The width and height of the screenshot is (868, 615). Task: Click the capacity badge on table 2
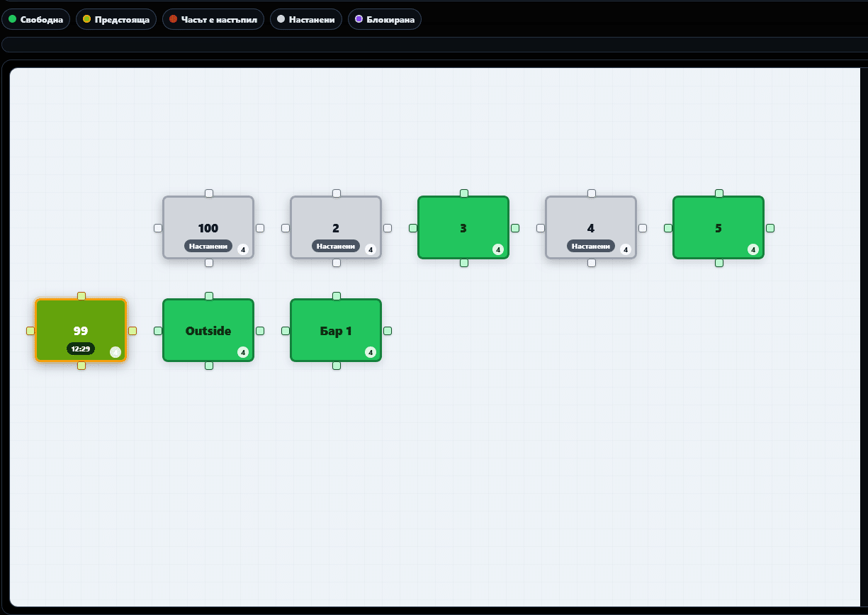point(371,249)
